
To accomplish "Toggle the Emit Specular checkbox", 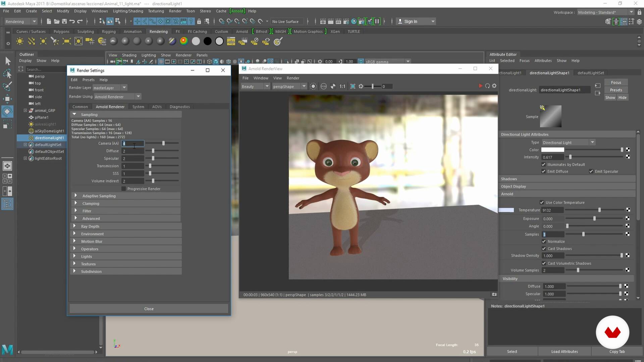I will 591,171.
